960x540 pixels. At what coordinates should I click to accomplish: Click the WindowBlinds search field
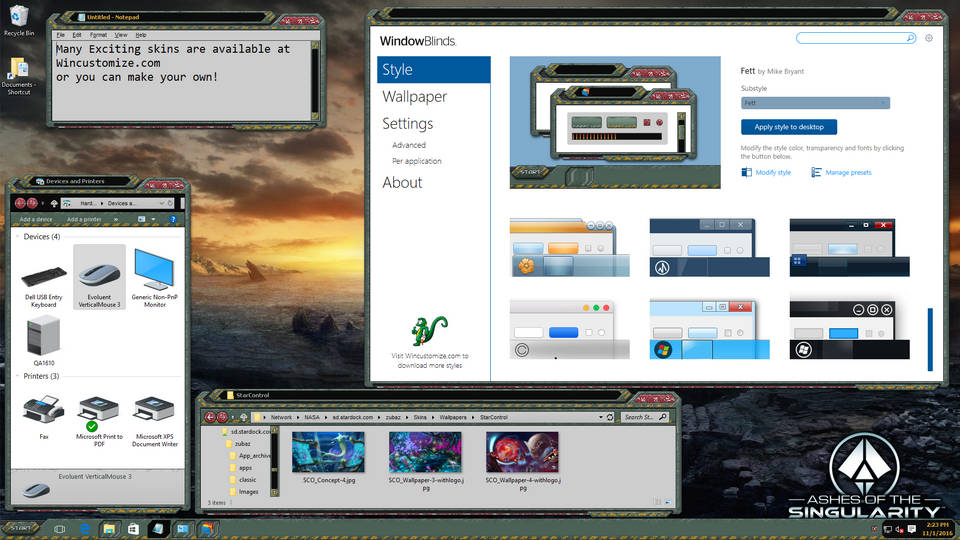click(x=855, y=38)
